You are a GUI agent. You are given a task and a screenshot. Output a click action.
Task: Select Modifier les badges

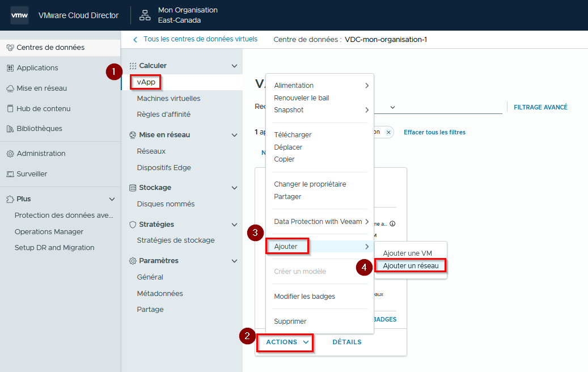pyautogui.click(x=304, y=297)
